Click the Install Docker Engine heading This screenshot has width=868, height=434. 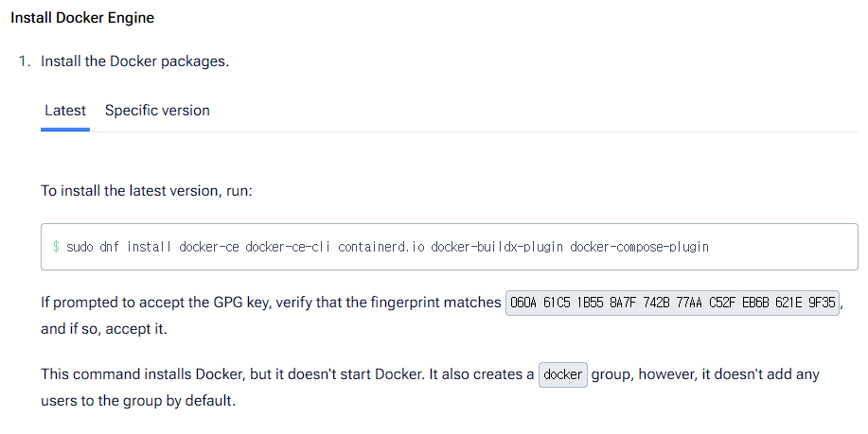coord(82,18)
